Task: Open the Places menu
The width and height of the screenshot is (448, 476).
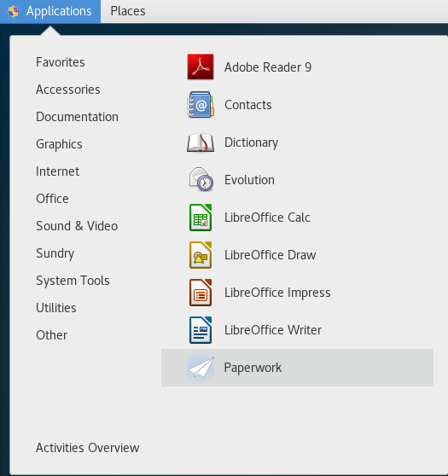Action: pyautogui.click(x=128, y=12)
